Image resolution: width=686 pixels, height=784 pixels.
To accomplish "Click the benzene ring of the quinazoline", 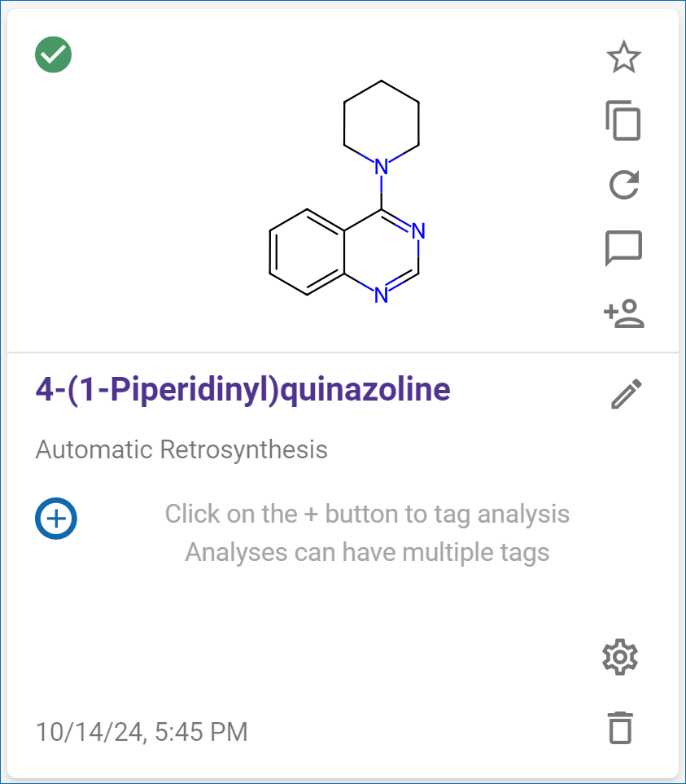I will tap(307, 252).
